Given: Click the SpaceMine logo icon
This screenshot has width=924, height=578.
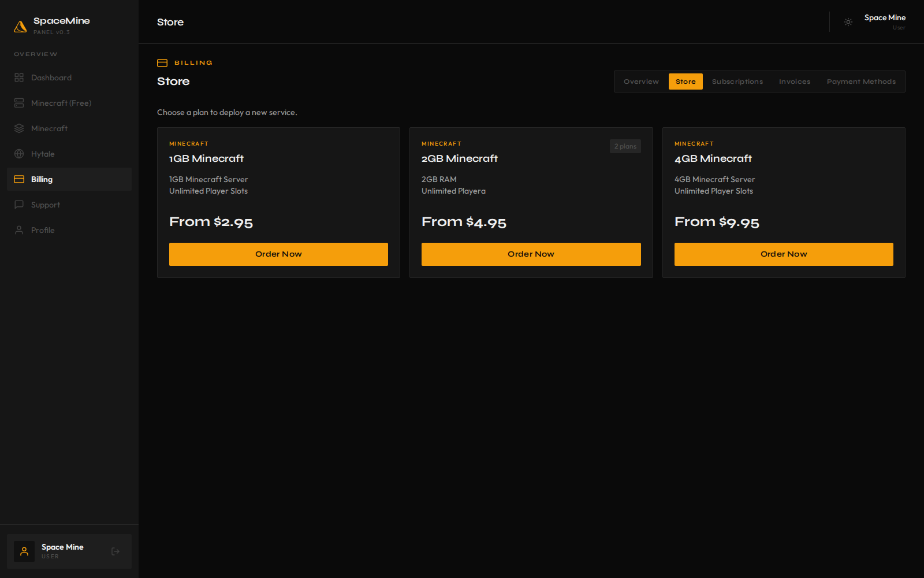Looking at the screenshot, I should pyautogui.click(x=20, y=26).
